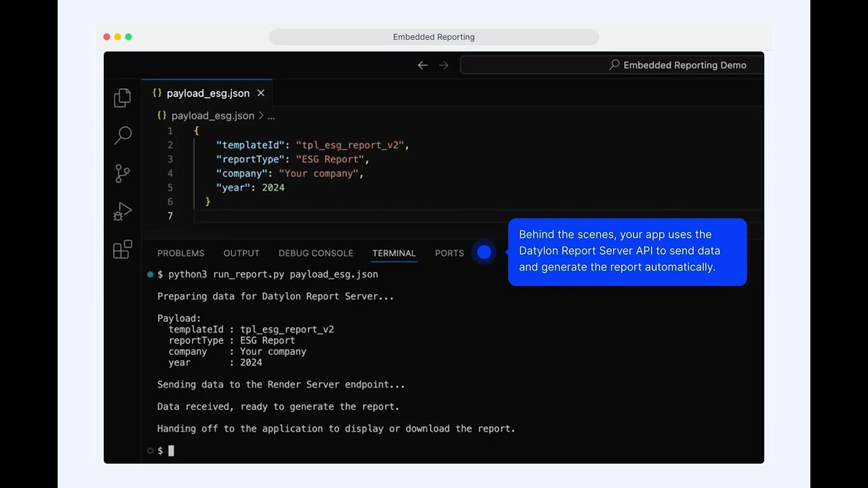Switch to the DEBUG CONSOLE tab
This screenshot has height=488, width=868.
(x=316, y=253)
